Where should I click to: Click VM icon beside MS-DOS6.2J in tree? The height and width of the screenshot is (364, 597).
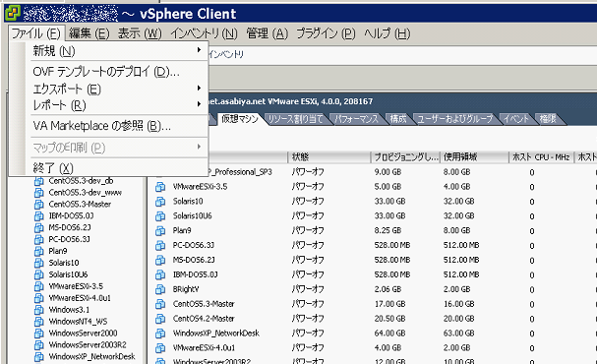tap(38, 228)
